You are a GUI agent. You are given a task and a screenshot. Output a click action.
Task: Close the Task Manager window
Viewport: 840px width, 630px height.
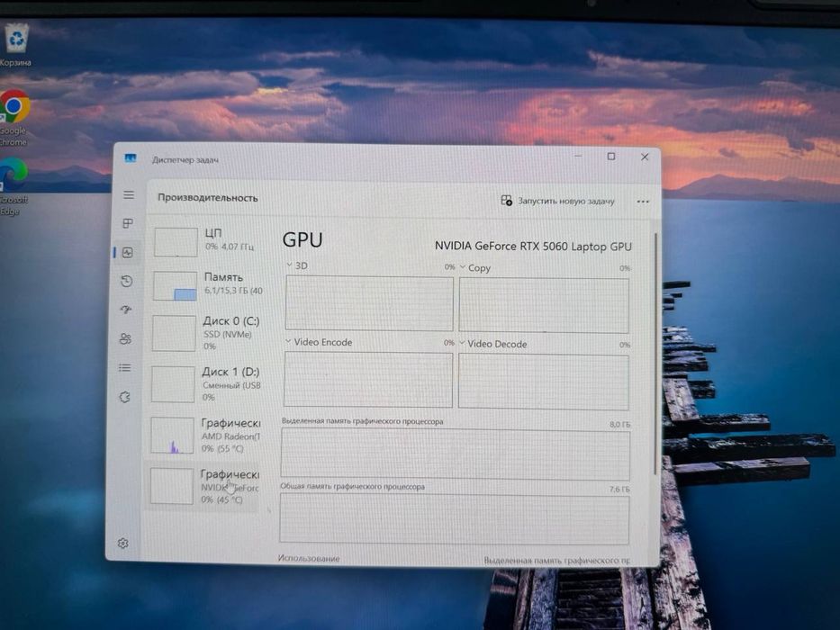click(645, 157)
